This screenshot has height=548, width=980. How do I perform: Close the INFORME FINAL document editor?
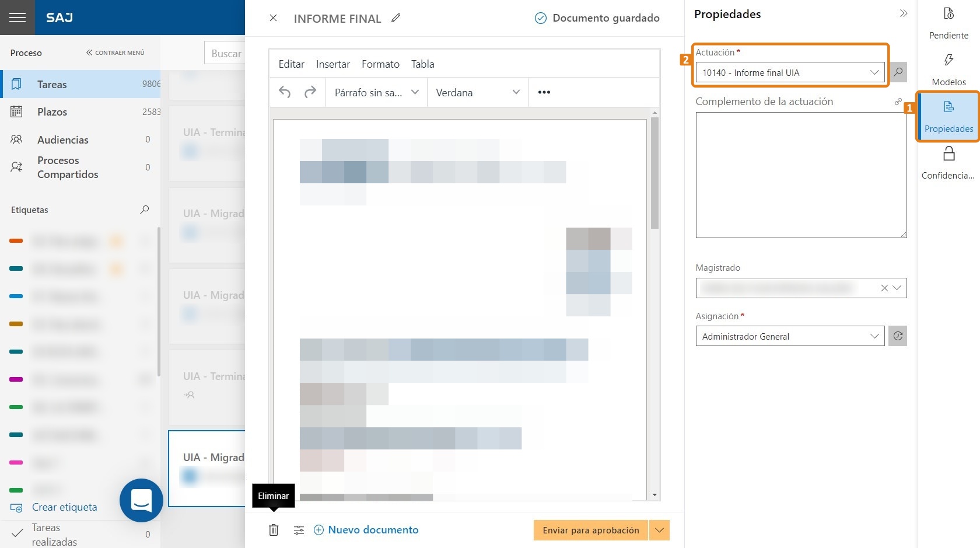coord(273,18)
